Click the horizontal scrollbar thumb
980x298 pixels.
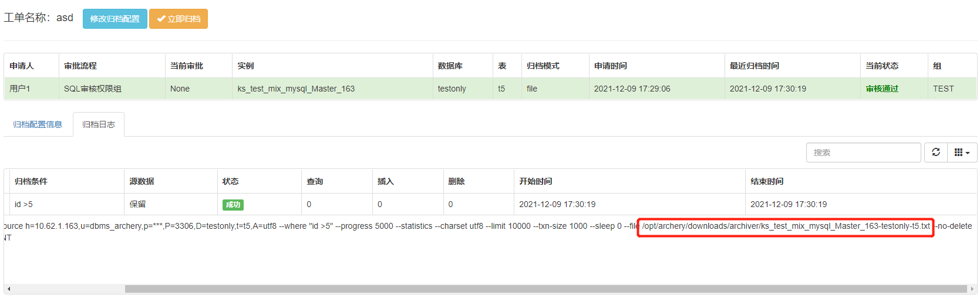click(546, 289)
